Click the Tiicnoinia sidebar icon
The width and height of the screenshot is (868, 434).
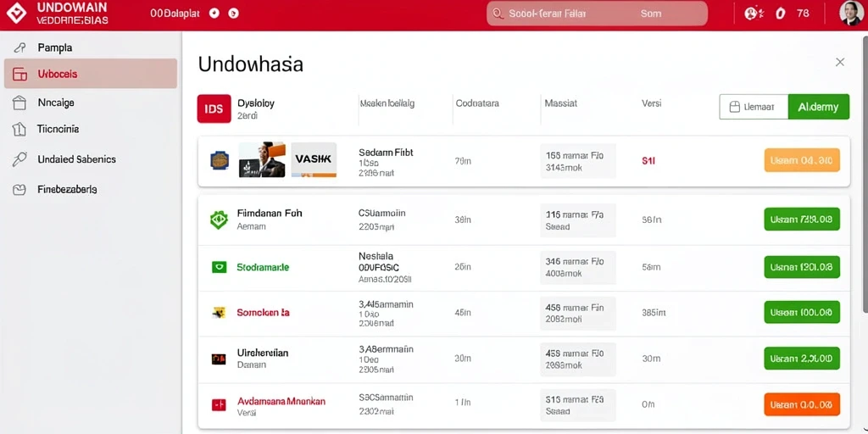19,129
